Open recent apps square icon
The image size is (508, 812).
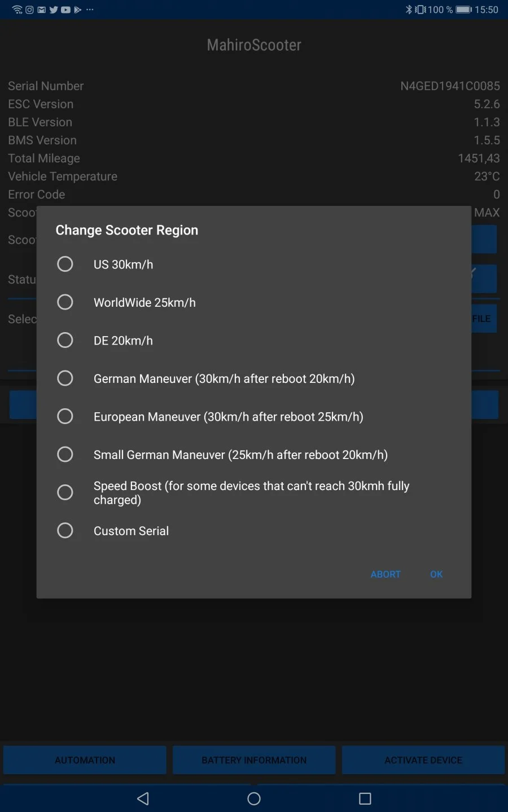coord(365,798)
